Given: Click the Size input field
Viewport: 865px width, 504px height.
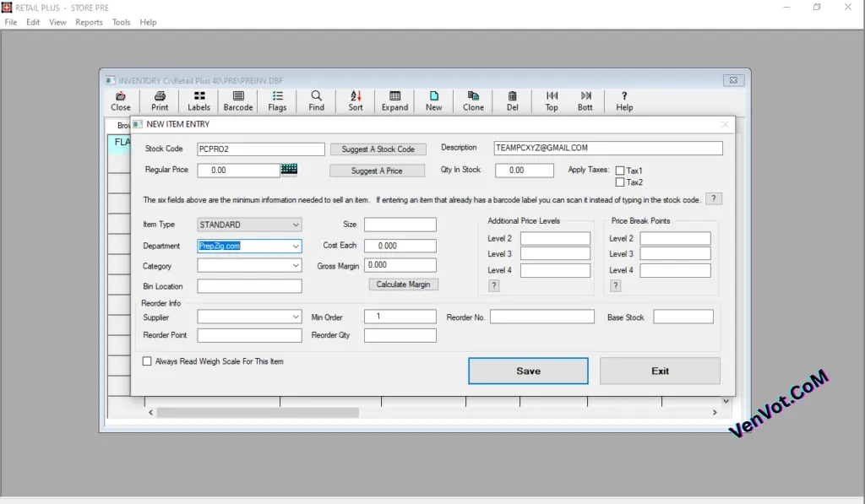Looking at the screenshot, I should (400, 225).
